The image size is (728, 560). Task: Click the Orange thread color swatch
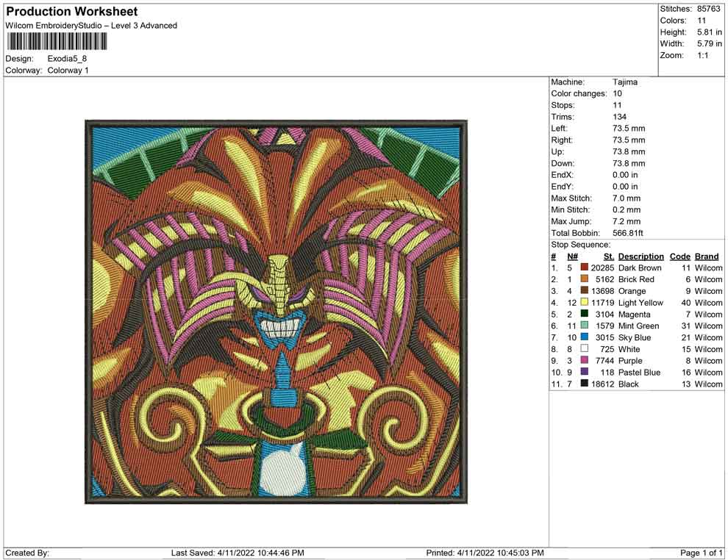tap(585, 290)
